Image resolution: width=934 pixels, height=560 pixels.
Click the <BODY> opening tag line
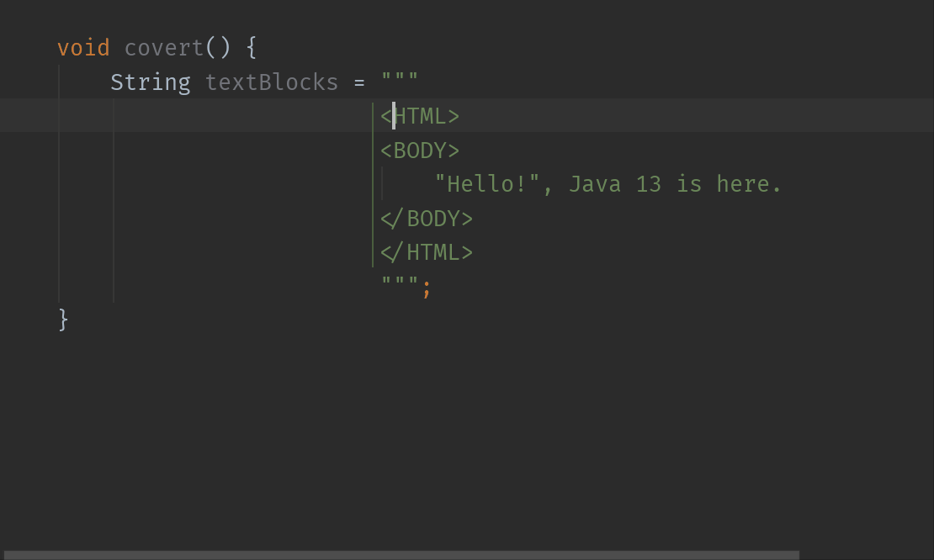pos(418,150)
